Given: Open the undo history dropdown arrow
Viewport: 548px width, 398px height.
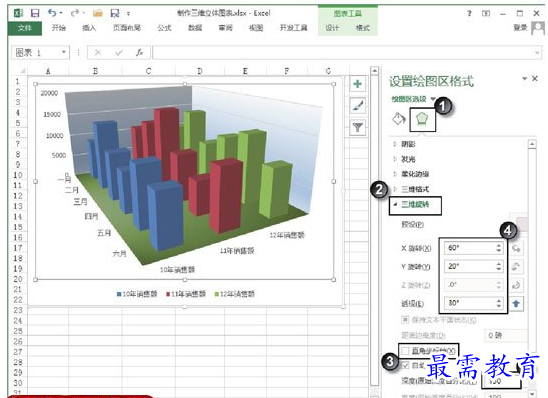Looking at the screenshot, I should point(61,13).
